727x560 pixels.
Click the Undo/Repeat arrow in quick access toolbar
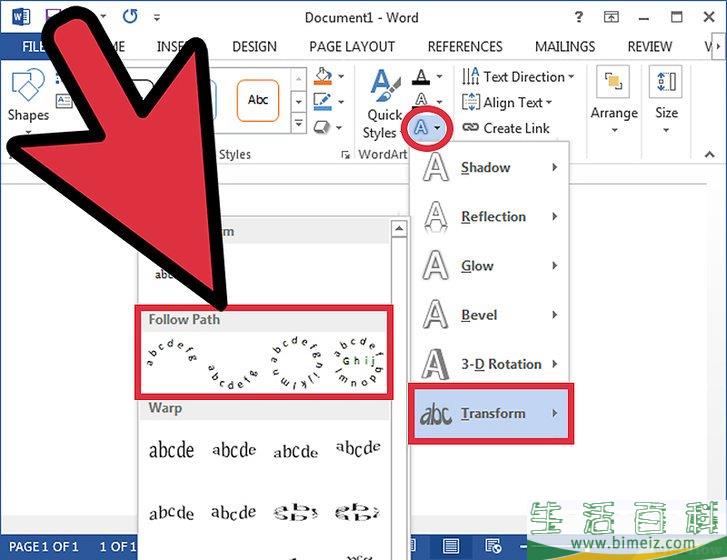point(129,17)
